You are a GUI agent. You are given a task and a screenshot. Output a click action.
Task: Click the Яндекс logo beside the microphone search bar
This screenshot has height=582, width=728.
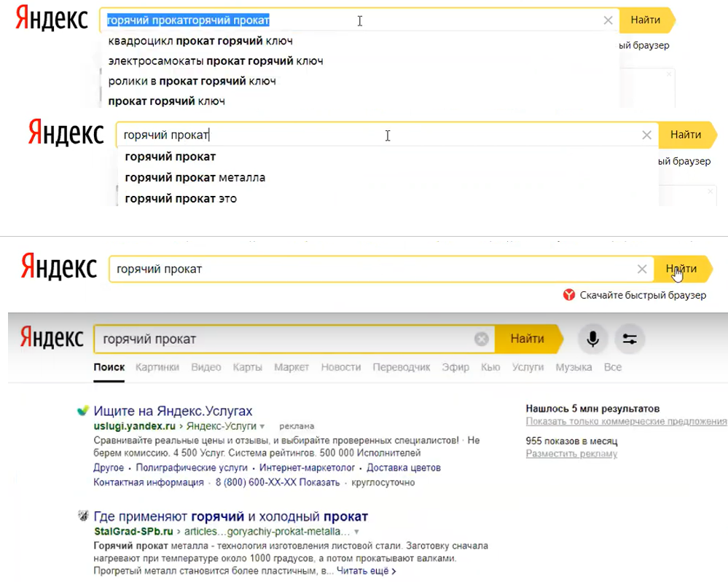point(50,339)
